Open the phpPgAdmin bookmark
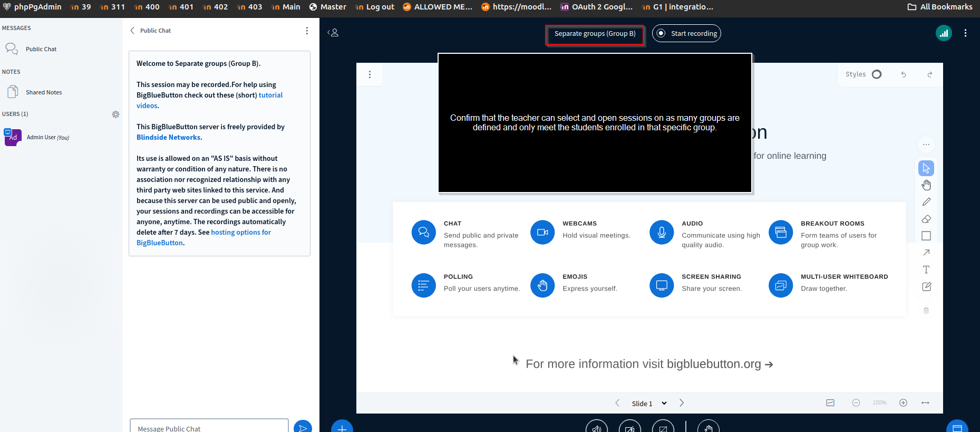Image resolution: width=980 pixels, height=432 pixels. [33, 7]
